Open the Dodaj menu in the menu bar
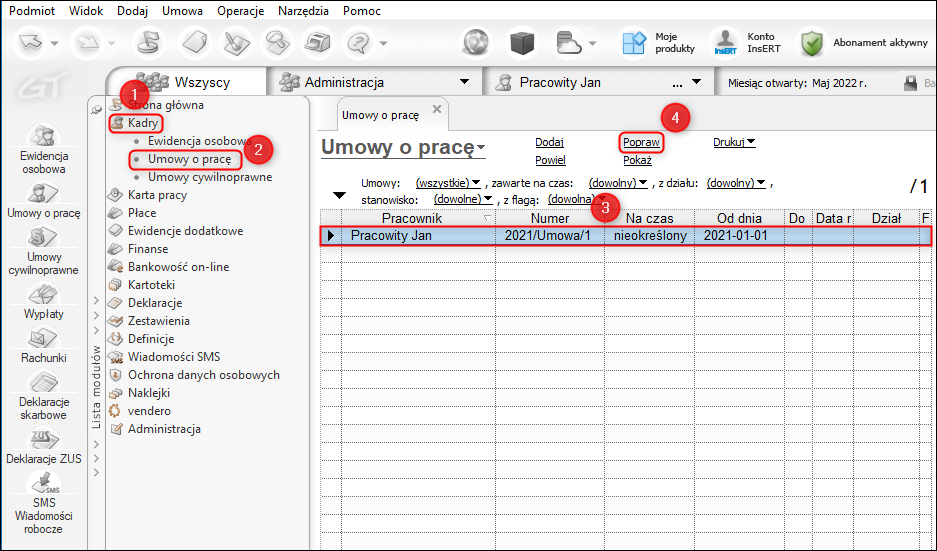The image size is (937, 551). pos(132,11)
